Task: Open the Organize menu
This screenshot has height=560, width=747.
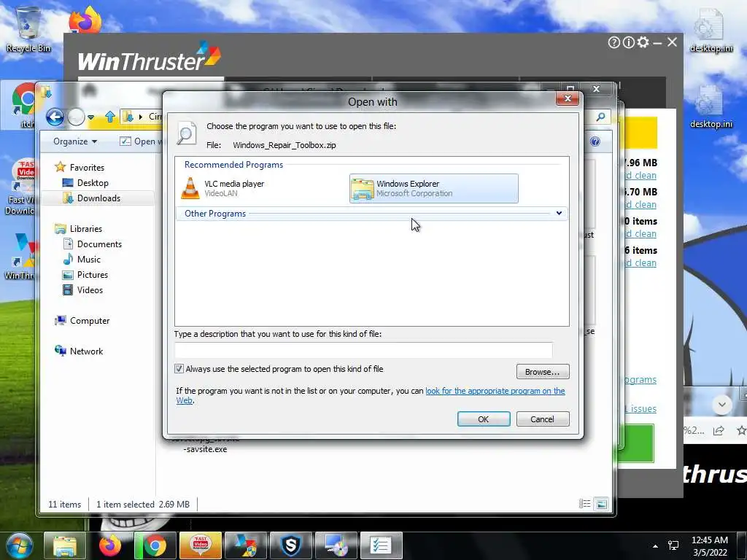Action: 75,141
